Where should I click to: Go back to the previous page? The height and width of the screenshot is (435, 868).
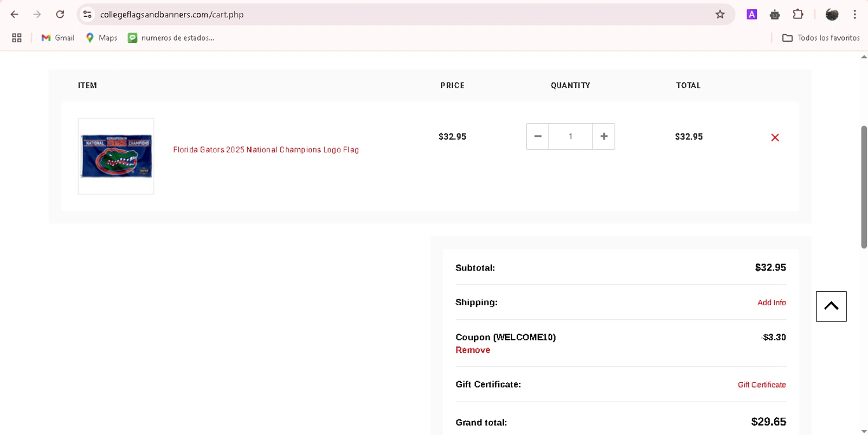coord(14,14)
